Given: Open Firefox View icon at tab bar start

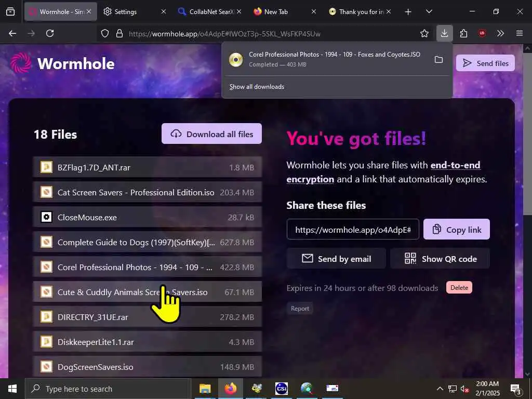Looking at the screenshot, I should point(10,11).
